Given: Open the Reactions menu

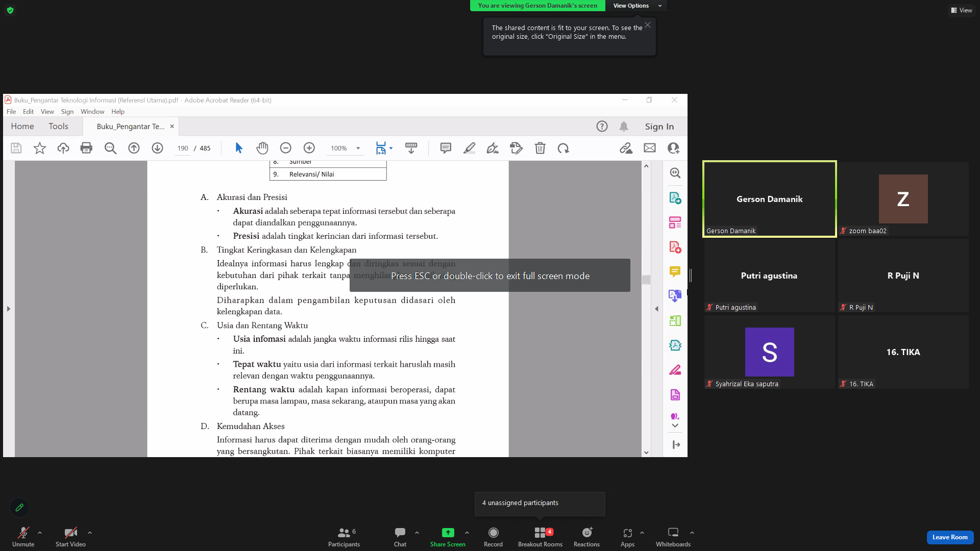Looking at the screenshot, I should (586, 537).
